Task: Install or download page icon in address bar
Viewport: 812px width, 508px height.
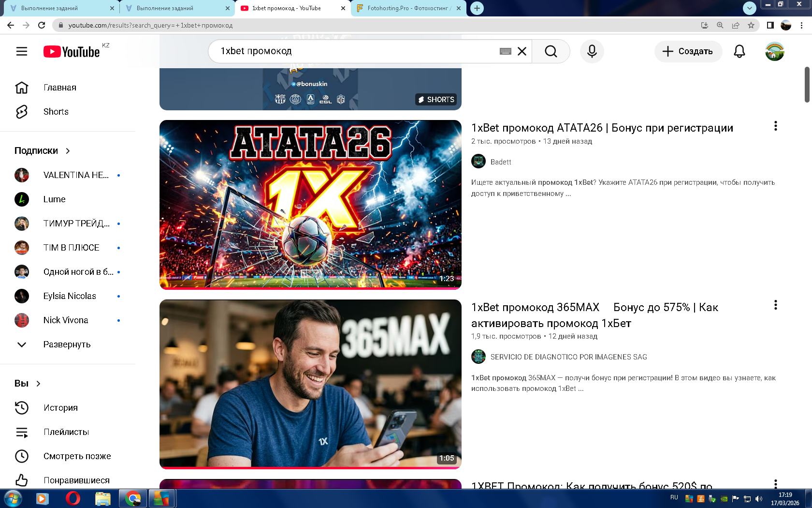Action: tap(705, 25)
